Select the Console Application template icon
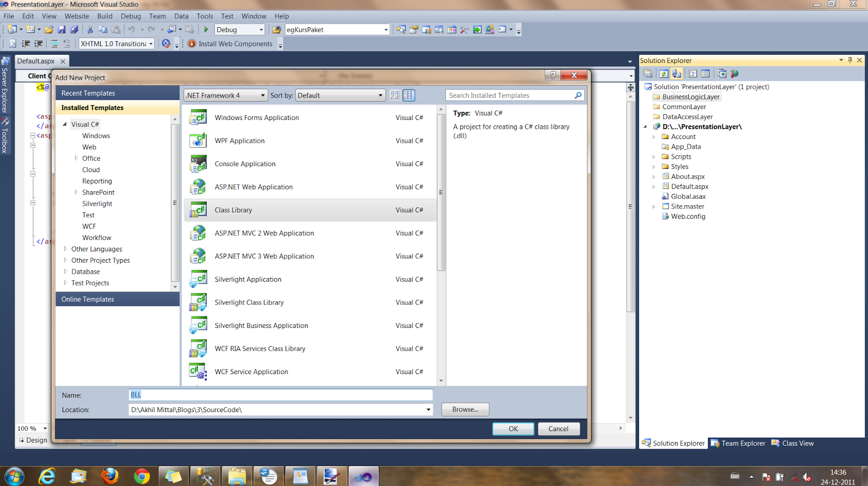The height and width of the screenshot is (486, 868). (198, 164)
